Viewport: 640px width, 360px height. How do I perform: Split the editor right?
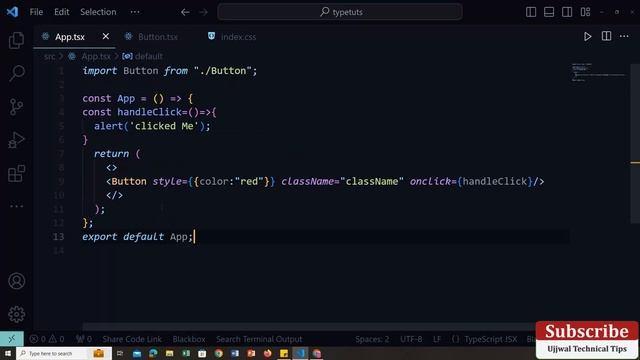pos(606,36)
